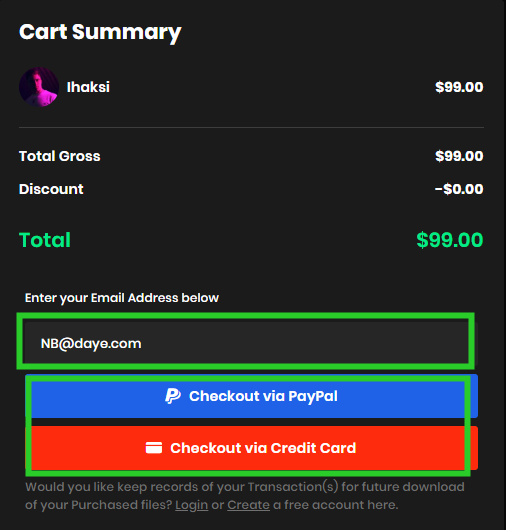Click the transaction records notice text
Screen dimensions: 506x530
pos(245,496)
